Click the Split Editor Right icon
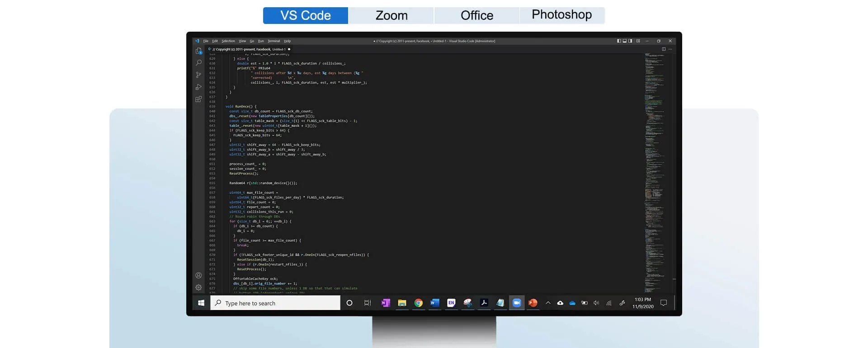The height and width of the screenshot is (348, 868). click(x=664, y=49)
